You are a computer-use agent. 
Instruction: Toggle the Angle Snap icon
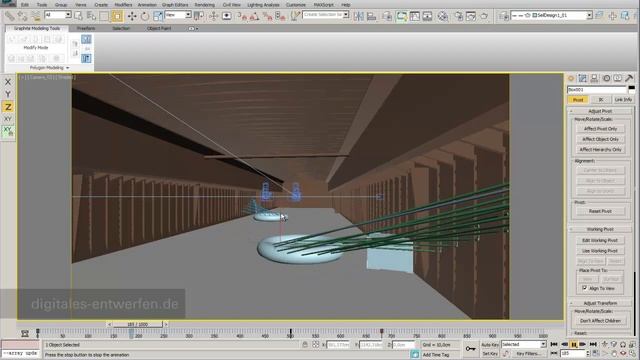(254, 16)
